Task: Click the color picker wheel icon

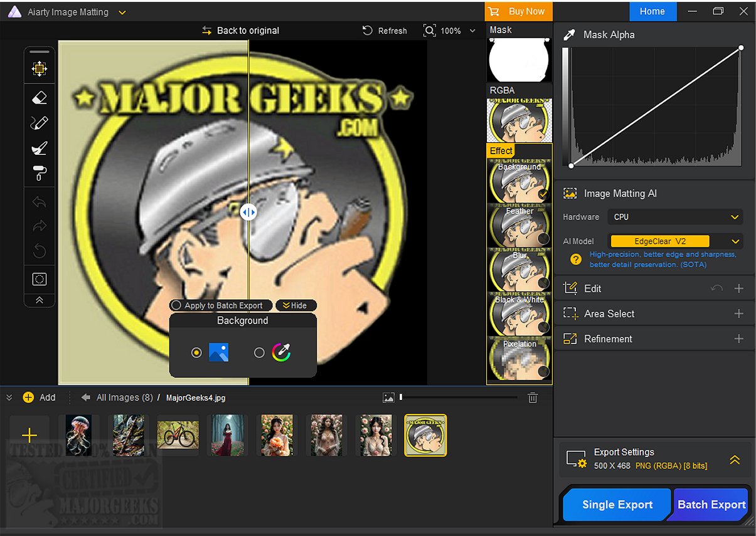Action: (x=282, y=352)
